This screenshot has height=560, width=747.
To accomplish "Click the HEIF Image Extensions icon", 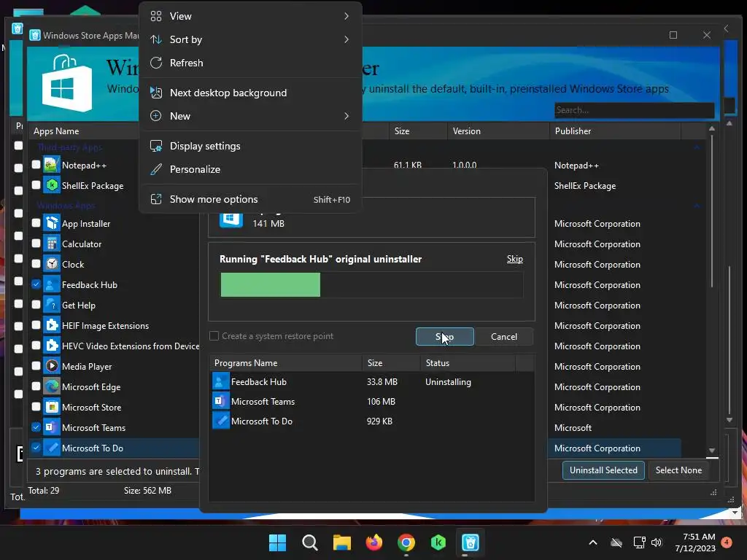I will point(52,325).
